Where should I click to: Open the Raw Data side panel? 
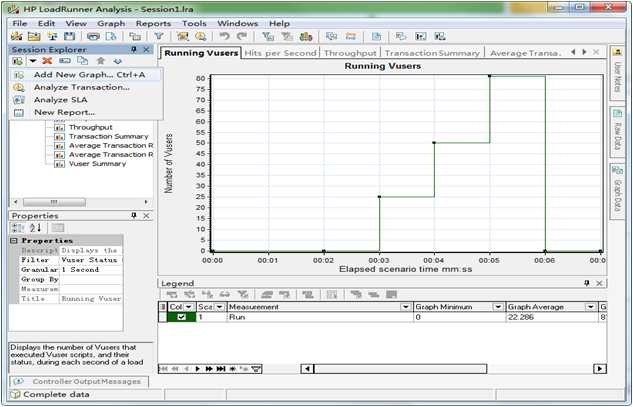pos(617,134)
